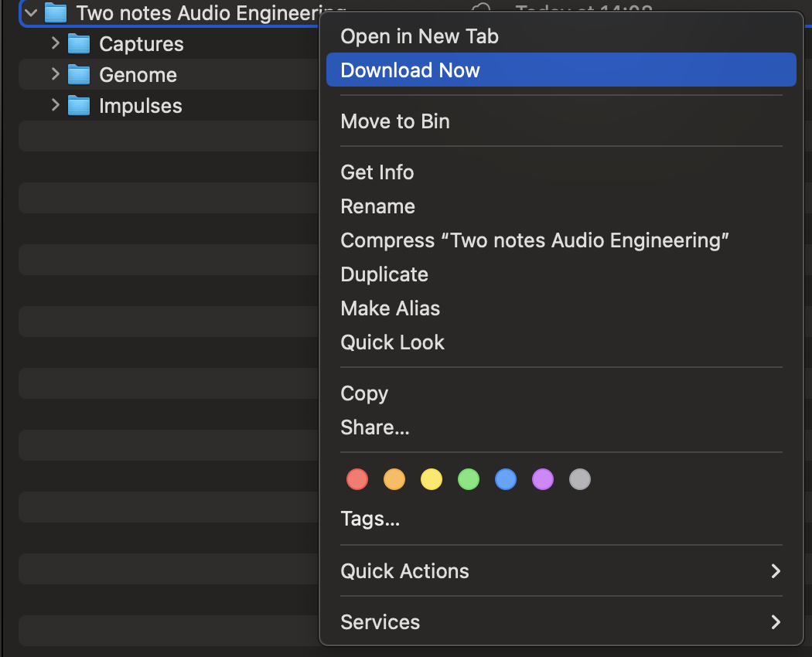Open the Tags… dialog
The height and width of the screenshot is (657, 812).
(561, 519)
